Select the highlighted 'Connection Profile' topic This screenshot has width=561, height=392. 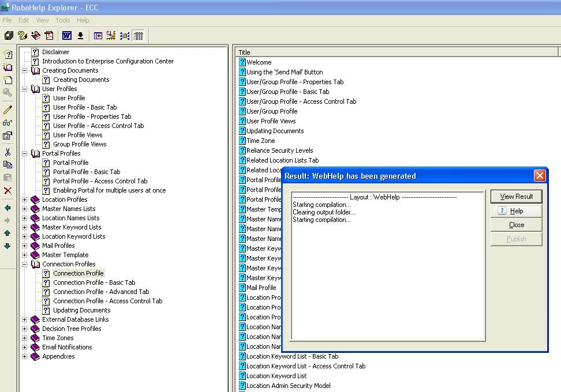pyautogui.click(x=78, y=273)
